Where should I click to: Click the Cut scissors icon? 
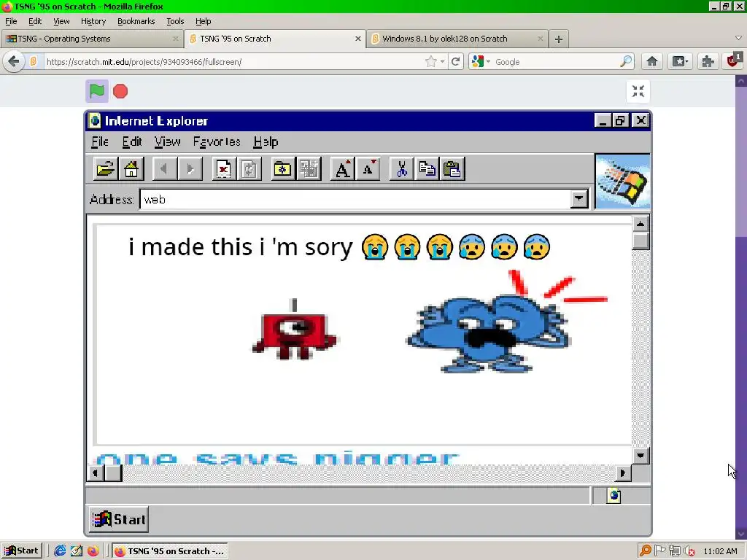coord(402,168)
